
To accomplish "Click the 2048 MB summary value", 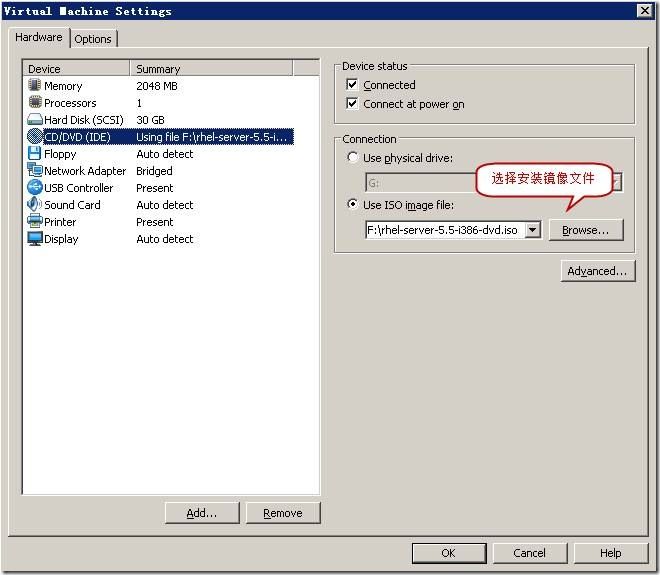I will pyautogui.click(x=157, y=86).
